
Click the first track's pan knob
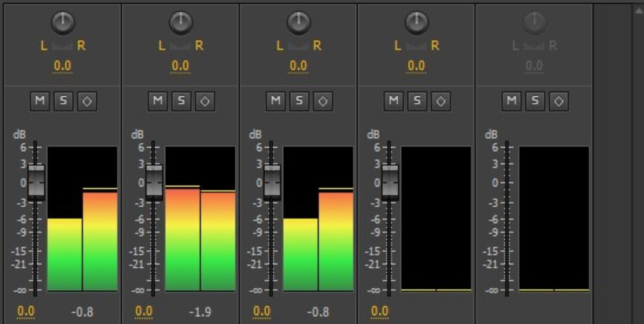63,22
